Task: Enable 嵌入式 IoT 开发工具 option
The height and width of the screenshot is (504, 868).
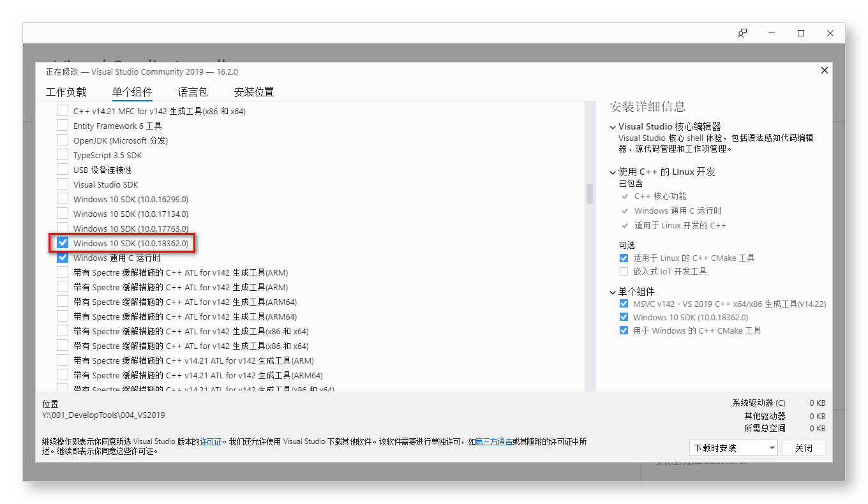Action: (624, 271)
